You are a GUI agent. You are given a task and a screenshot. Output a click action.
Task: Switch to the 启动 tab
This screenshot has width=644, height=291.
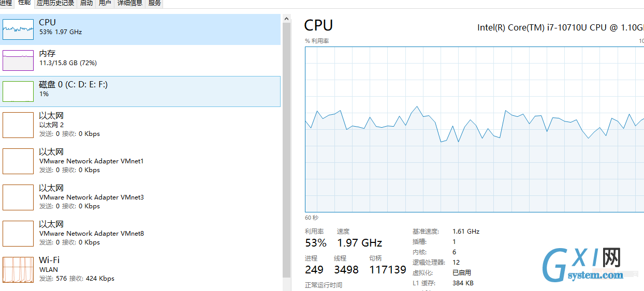click(86, 3)
